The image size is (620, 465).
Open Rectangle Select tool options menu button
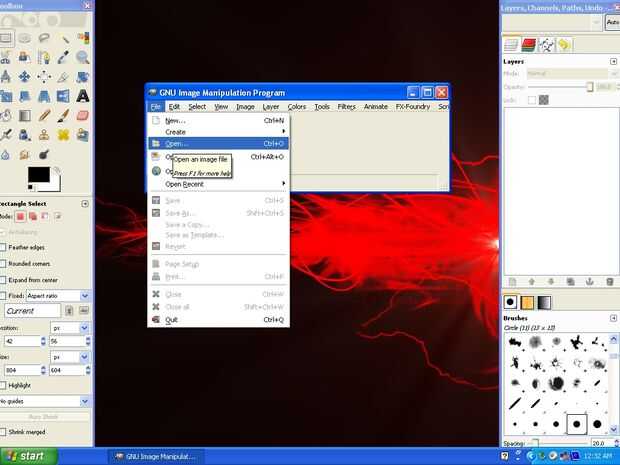pyautogui.click(x=85, y=204)
